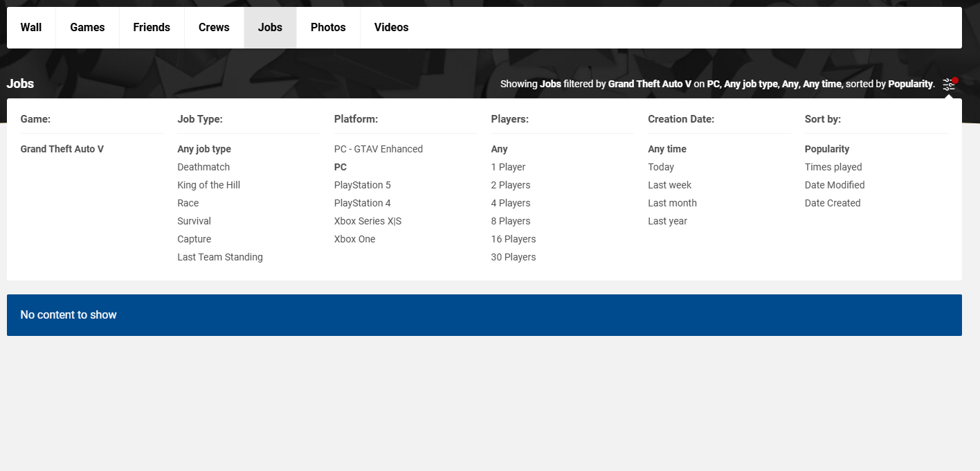Image resolution: width=980 pixels, height=471 pixels.
Task: Filter by Capture job type
Action: coord(194,239)
